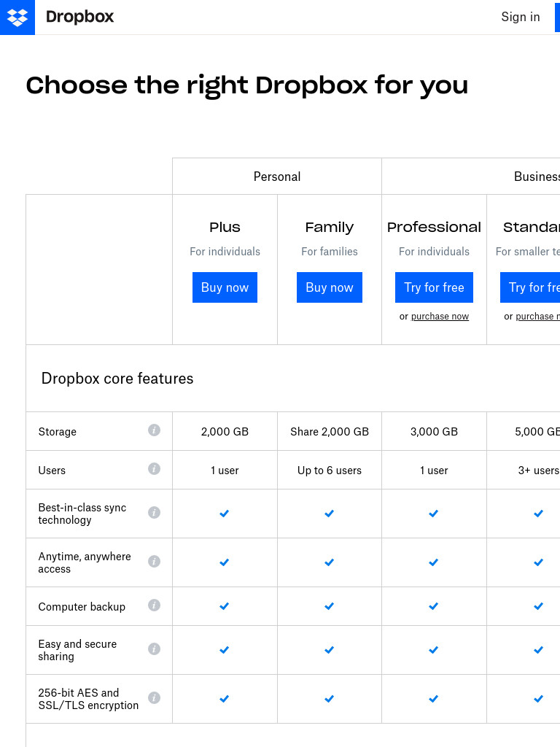This screenshot has height=747, width=560.
Task: Click purchase now under Standard
Action: (x=537, y=317)
